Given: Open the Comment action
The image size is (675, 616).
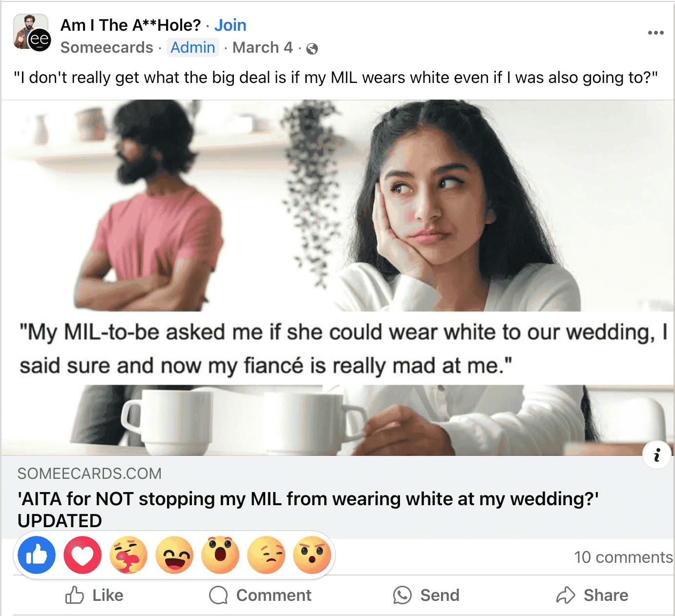Looking at the screenshot, I should click(260, 595).
